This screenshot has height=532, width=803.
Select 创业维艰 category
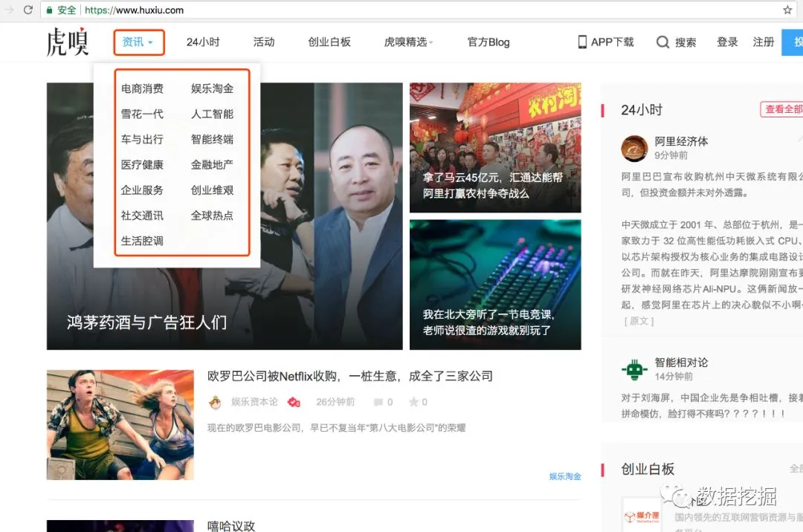click(212, 190)
